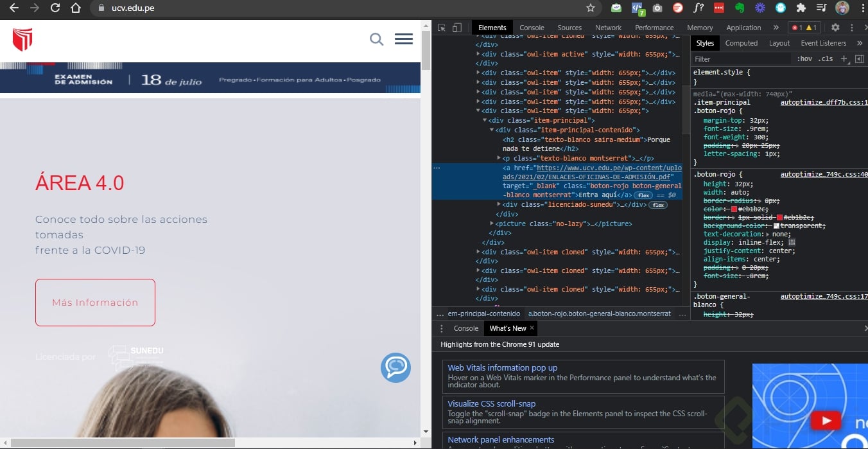Open the WhatFont f? extension
Image resolution: width=868 pixels, height=449 pixels.
(x=699, y=8)
